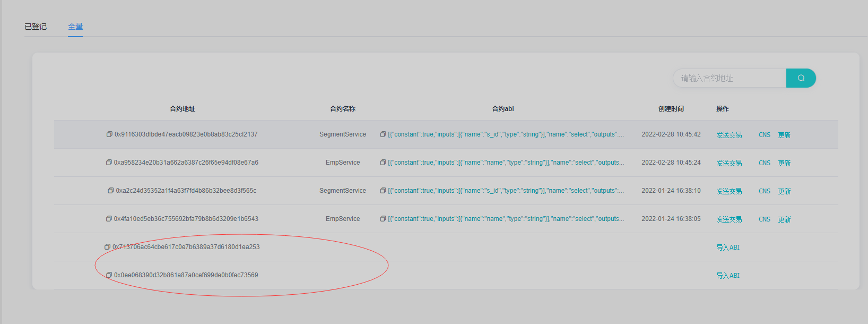Click 更新 for 2022-02-28 10:45:42 row
This screenshot has height=324, width=868.
click(784, 135)
